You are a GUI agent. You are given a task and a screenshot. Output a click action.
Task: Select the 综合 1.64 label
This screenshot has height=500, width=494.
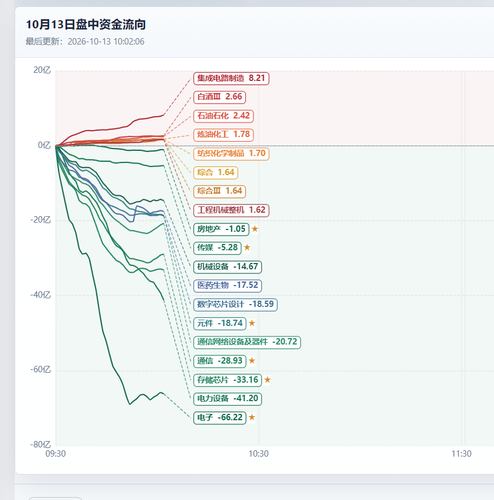pos(216,172)
